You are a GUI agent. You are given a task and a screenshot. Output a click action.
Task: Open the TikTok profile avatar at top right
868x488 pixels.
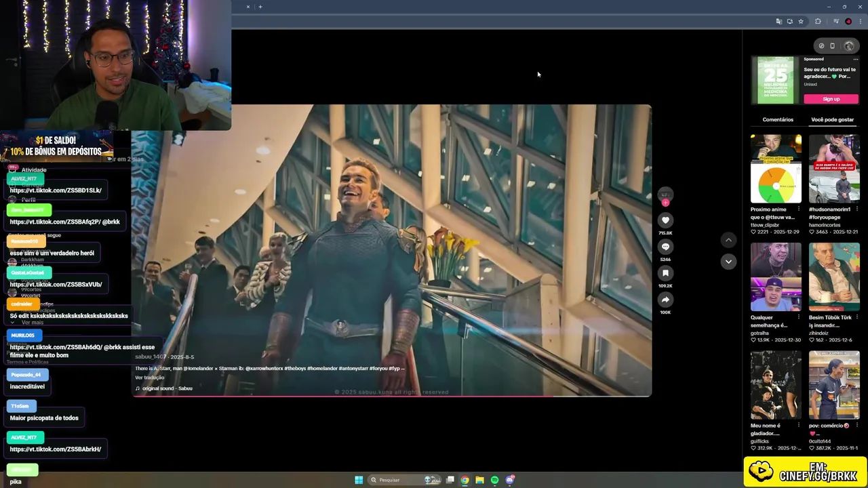coord(849,46)
